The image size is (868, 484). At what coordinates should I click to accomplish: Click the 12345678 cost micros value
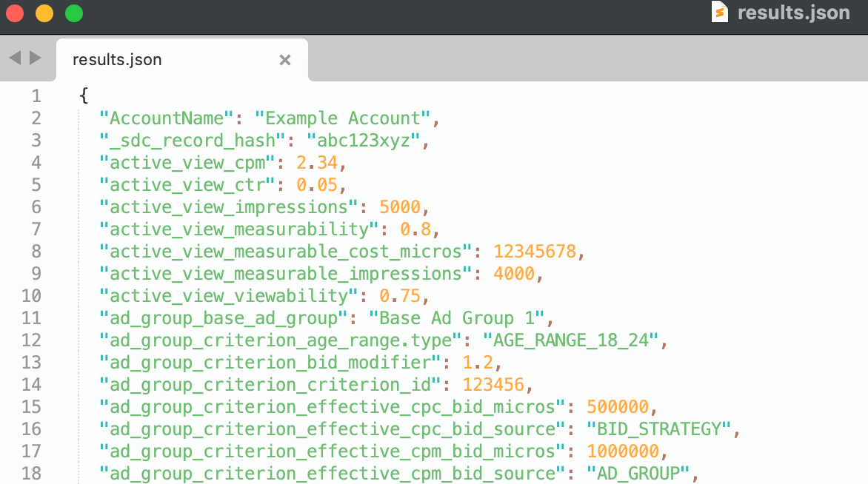[535, 252]
